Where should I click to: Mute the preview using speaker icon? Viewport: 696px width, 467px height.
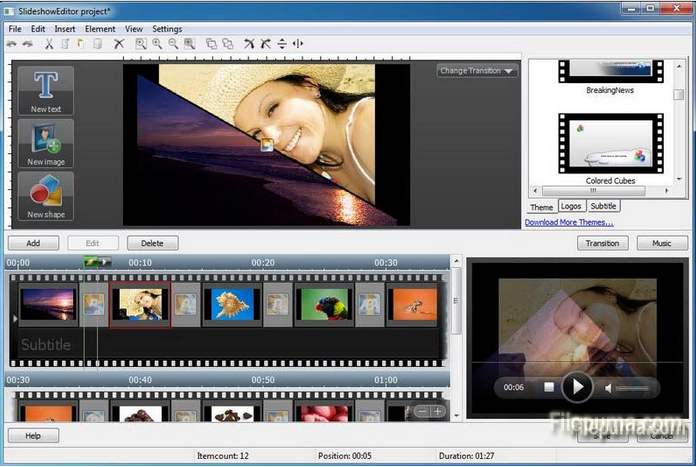click(x=605, y=387)
